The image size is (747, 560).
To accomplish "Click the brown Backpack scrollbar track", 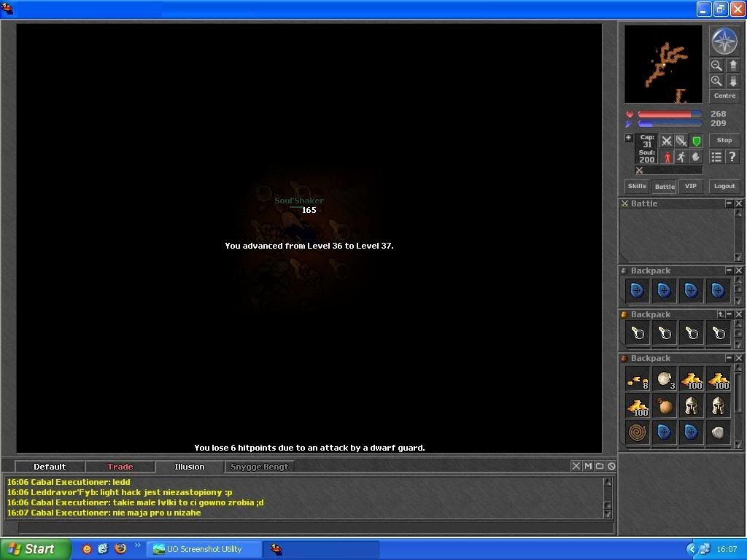I will pyautogui.click(x=738, y=405).
